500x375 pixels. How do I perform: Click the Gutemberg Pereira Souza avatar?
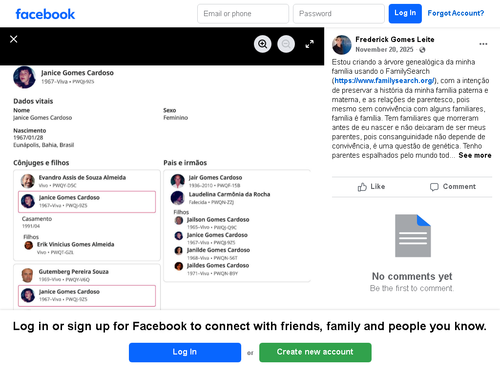tap(28, 275)
